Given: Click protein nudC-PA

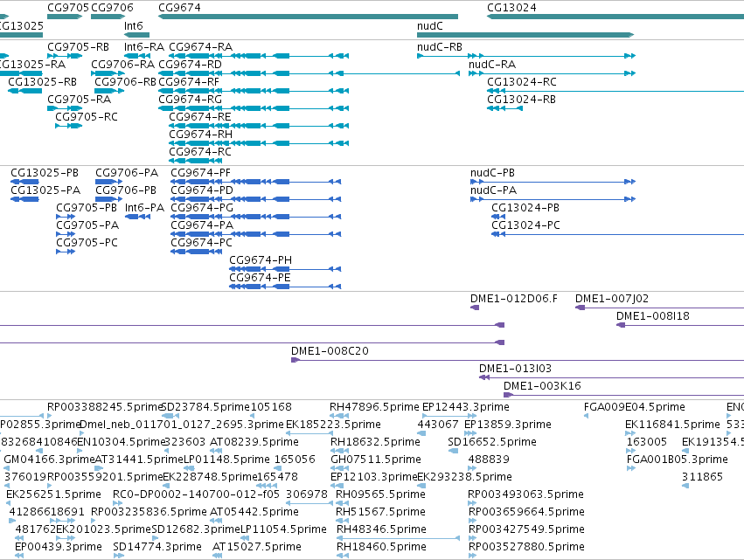Looking at the screenshot, I should point(493,190).
